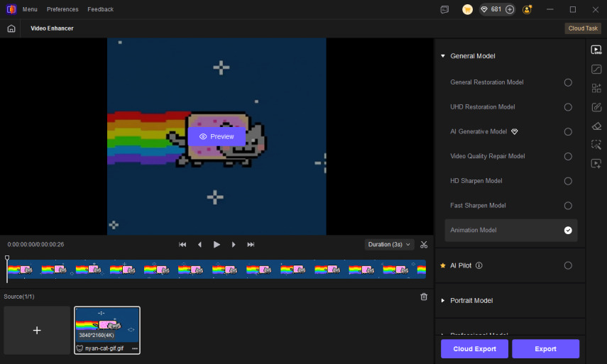Click the AI Pilot label

point(461,265)
